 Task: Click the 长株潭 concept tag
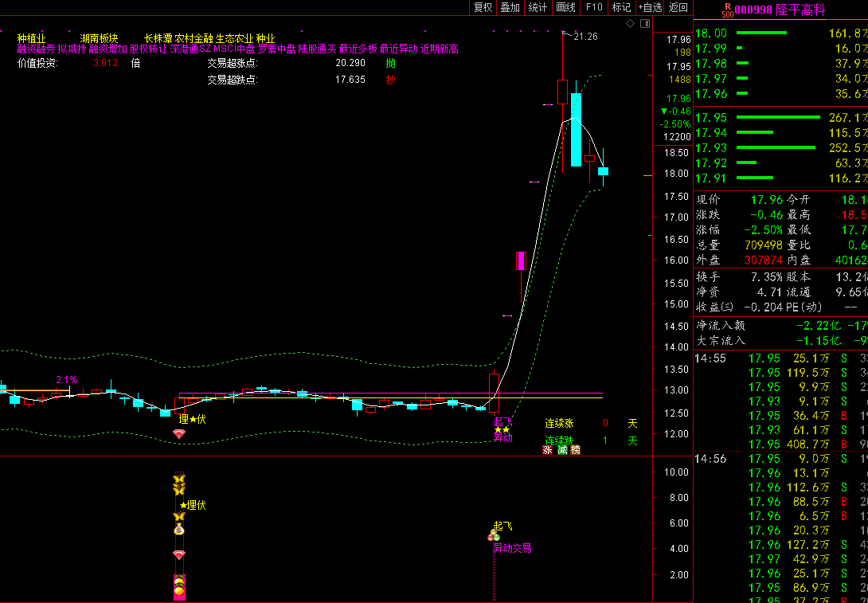(x=158, y=38)
